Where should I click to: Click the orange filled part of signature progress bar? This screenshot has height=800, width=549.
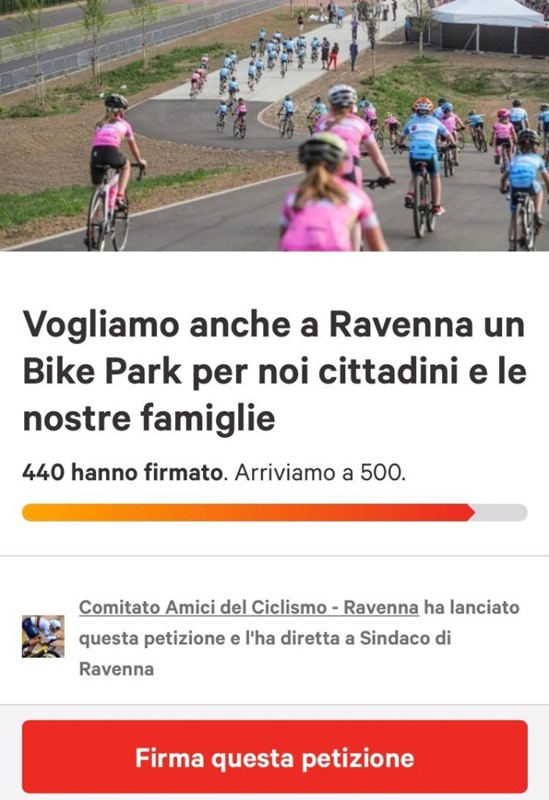[245, 512]
